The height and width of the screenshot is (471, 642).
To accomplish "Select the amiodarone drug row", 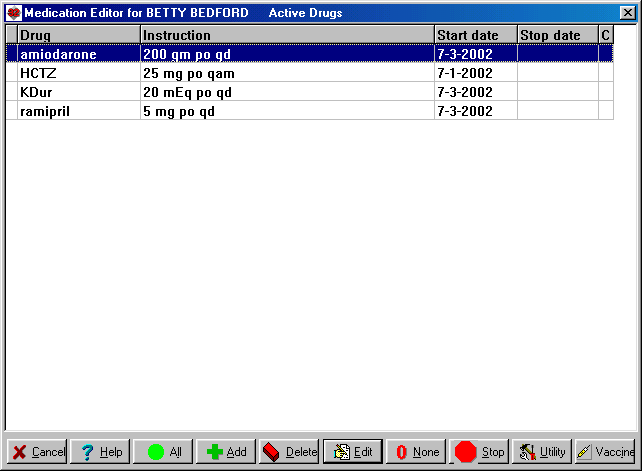I will tap(310, 54).
